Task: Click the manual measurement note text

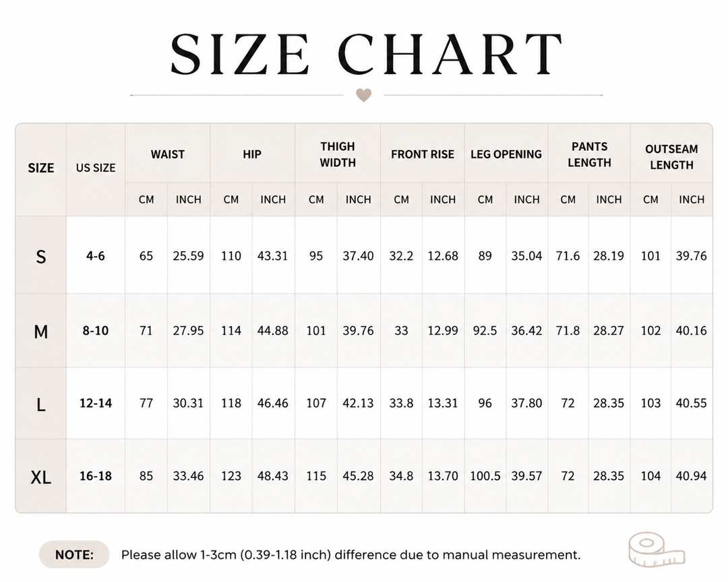Action: [x=351, y=554]
